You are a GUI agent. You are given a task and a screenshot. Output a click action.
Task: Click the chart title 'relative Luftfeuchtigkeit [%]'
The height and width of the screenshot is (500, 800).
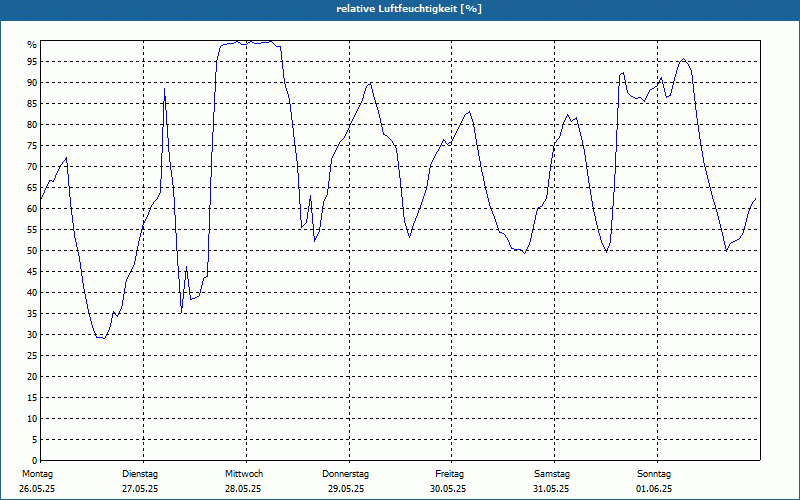click(x=409, y=9)
